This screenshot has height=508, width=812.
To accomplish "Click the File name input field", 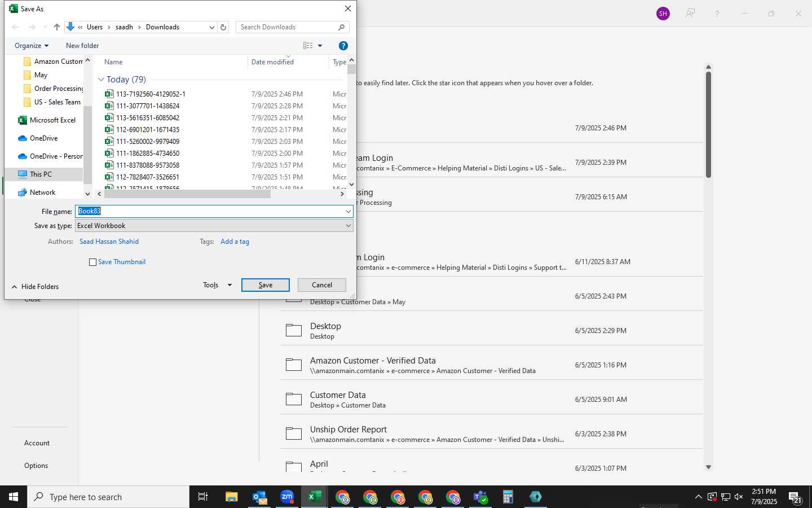I will tap(209, 211).
